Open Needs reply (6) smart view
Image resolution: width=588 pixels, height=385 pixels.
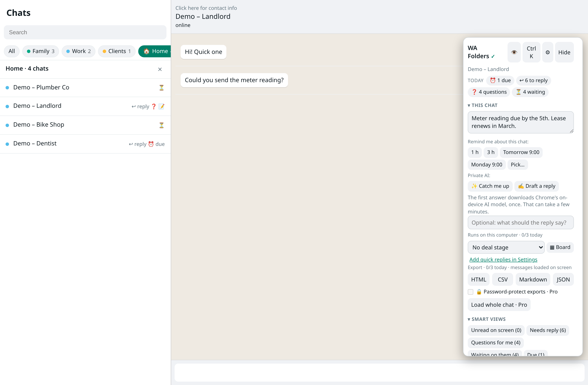(548, 330)
